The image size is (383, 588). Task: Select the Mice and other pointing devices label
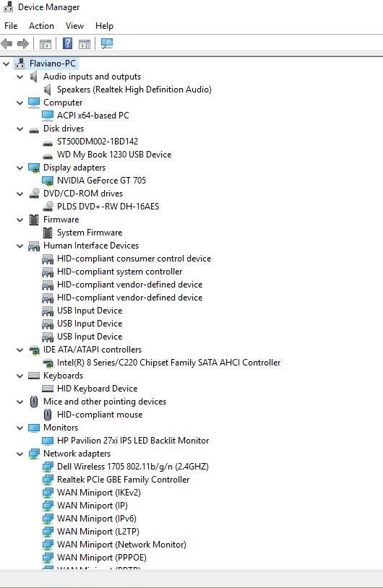click(105, 402)
